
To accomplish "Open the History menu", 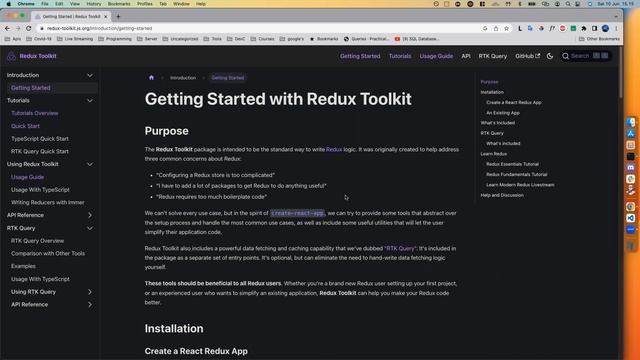I will point(93,4).
